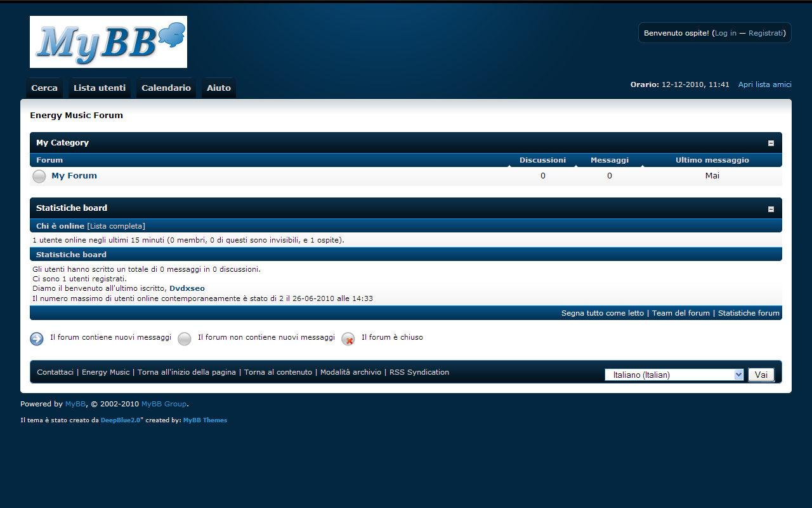The width and height of the screenshot is (812, 508).
Task: Open Lista completa of online users
Action: pyautogui.click(x=116, y=226)
